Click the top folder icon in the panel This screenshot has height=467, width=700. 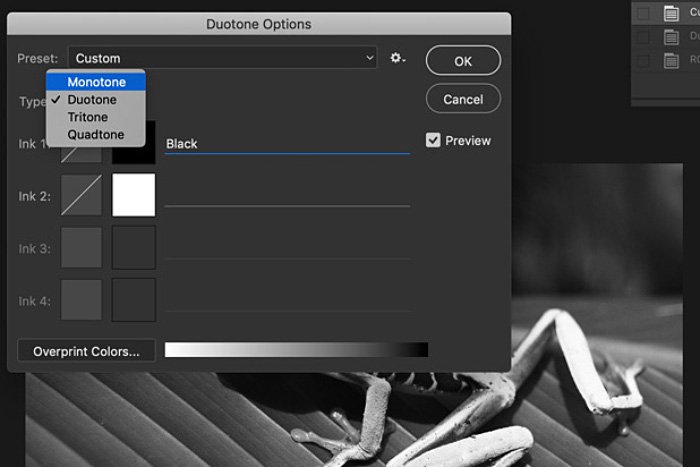(x=672, y=13)
